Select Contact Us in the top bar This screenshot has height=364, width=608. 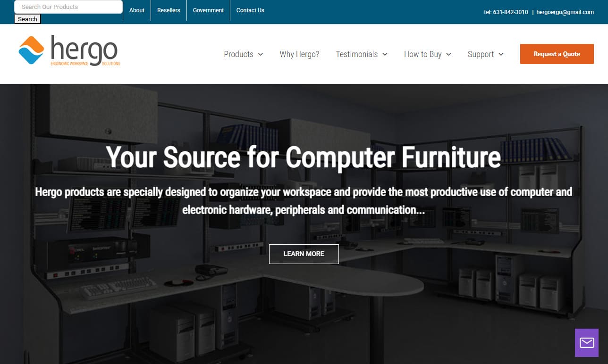pos(250,10)
